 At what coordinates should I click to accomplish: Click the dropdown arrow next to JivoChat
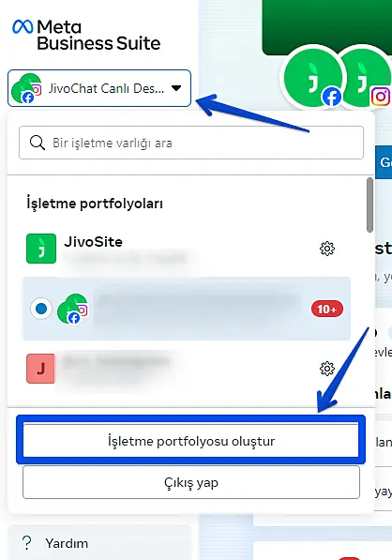click(x=176, y=88)
